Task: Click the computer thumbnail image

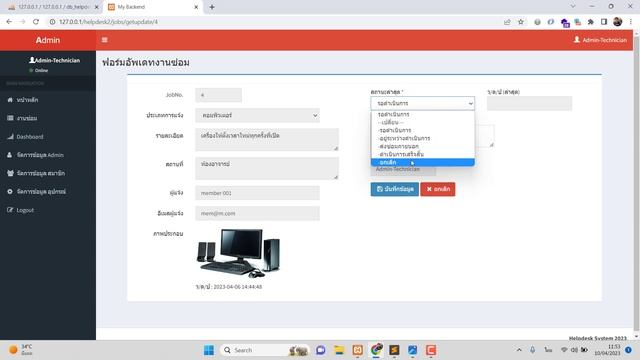Action: (239, 253)
